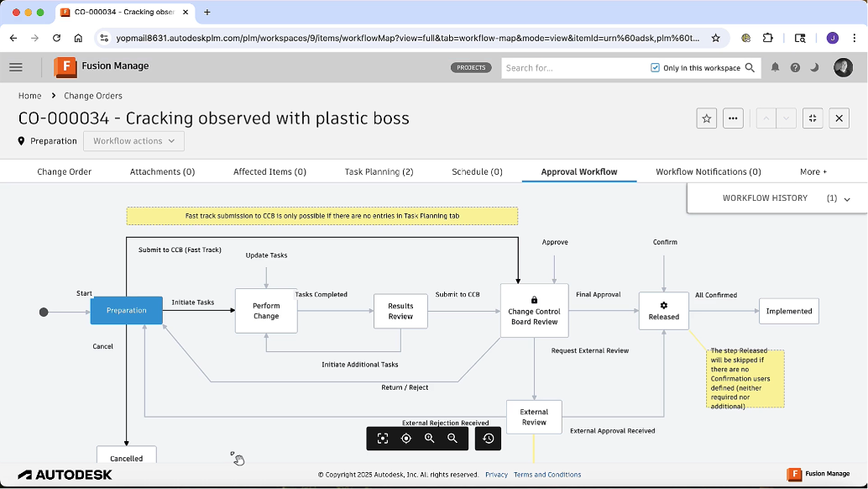The width and height of the screenshot is (868, 489).
Task: Click the PROJECTS button
Action: 471,67
